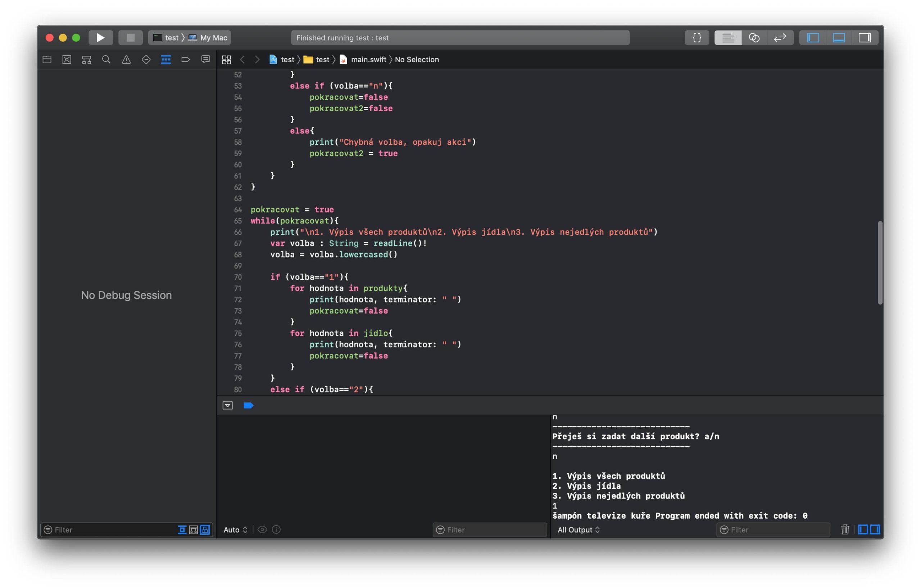This screenshot has height=588, width=921.
Task: Focus the console Filter field
Action: click(x=773, y=529)
